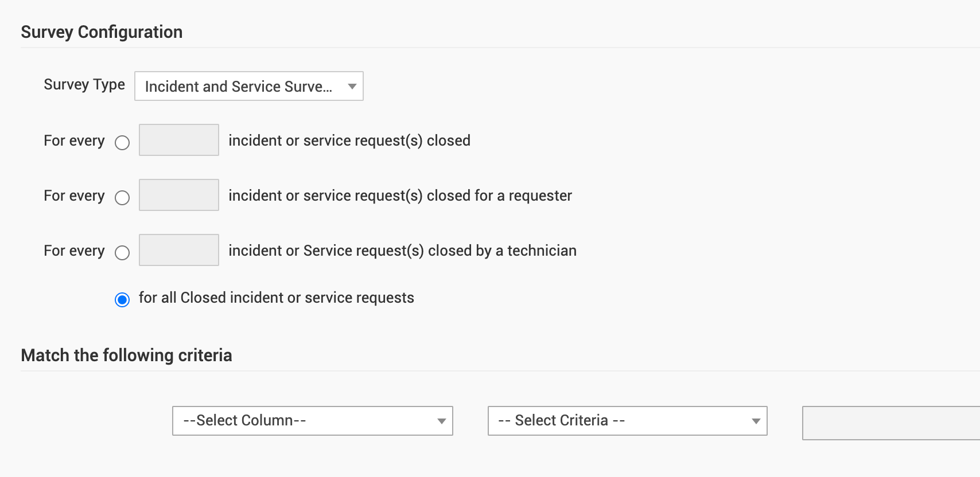
Task: Click label text ending in 'request(s) closed'
Action: (349, 141)
